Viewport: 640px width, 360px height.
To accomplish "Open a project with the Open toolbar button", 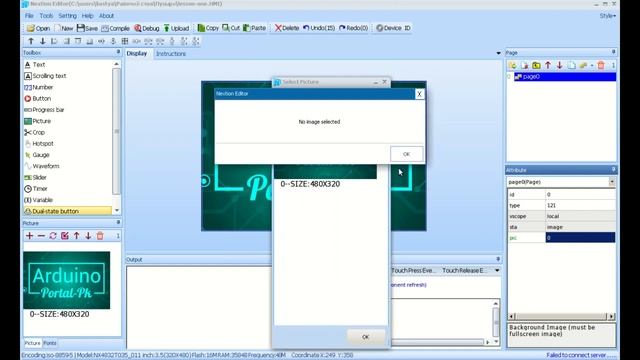I will click(38, 28).
